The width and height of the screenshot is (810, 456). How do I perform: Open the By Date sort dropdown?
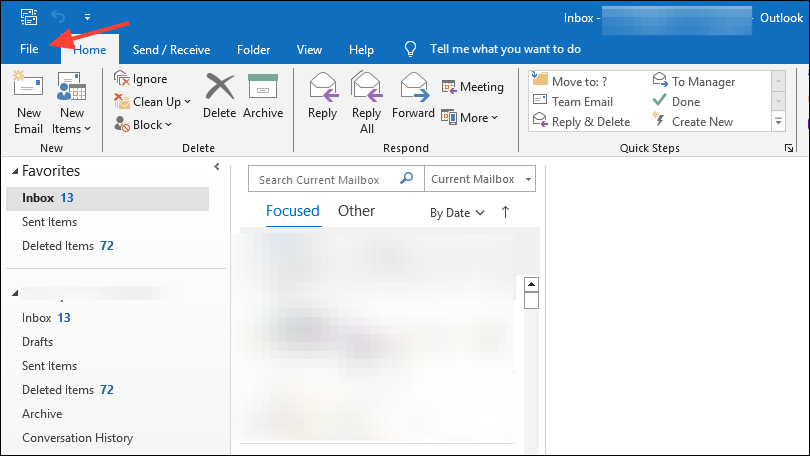[x=457, y=213]
